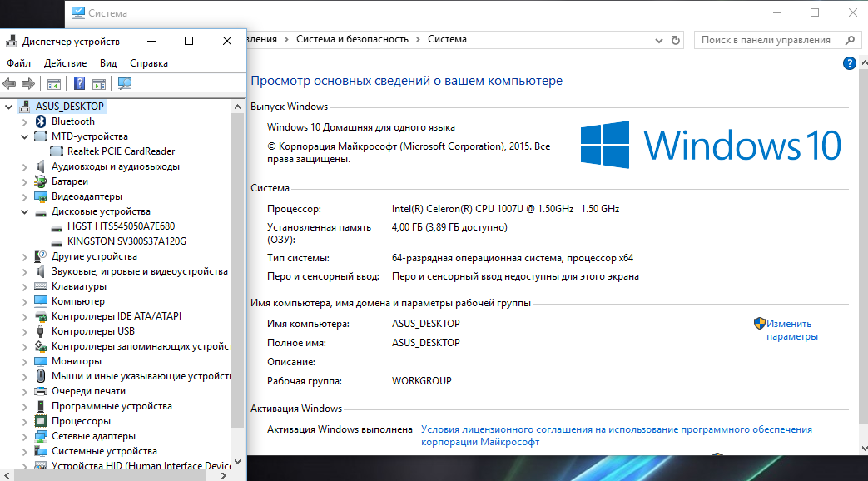
Task: Click the Forward arrow in Device Manager toolbar
Action: (28, 83)
